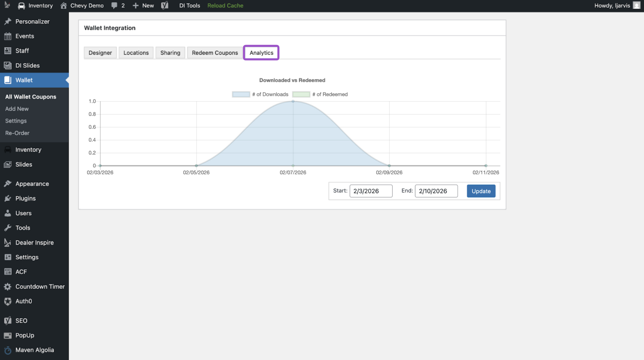
Task: Open the comments bubble icon
Action: 114,6
